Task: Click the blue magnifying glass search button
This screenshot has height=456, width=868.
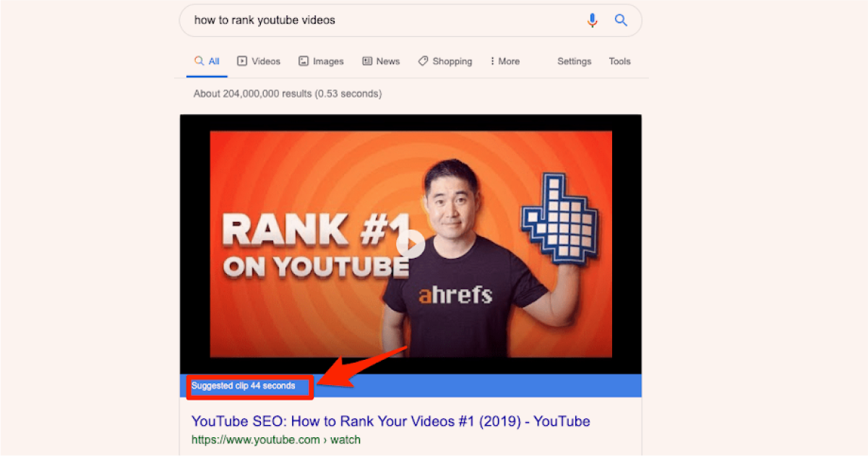Action: pos(621,20)
